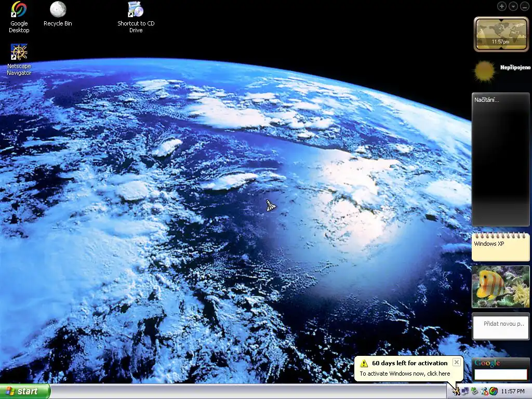Image resolution: width=532 pixels, height=399 pixels.
Task: Open the Start menu
Action: 25,391
